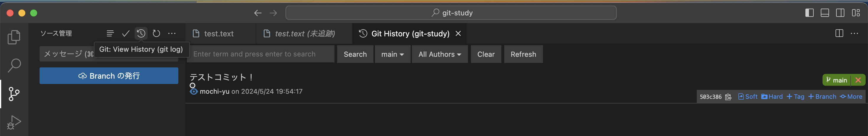Click the source control refresh icon
Image resolution: width=868 pixels, height=136 pixels.
(156, 33)
